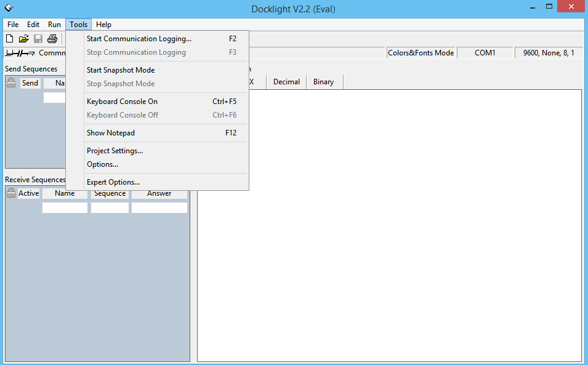588x365 pixels.
Task: Close the open Tools menu
Action: 78,25
